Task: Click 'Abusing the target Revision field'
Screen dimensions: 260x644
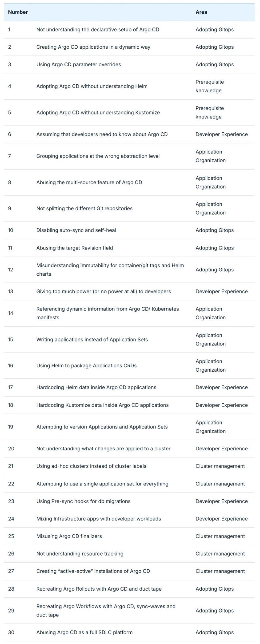Action: (74, 248)
